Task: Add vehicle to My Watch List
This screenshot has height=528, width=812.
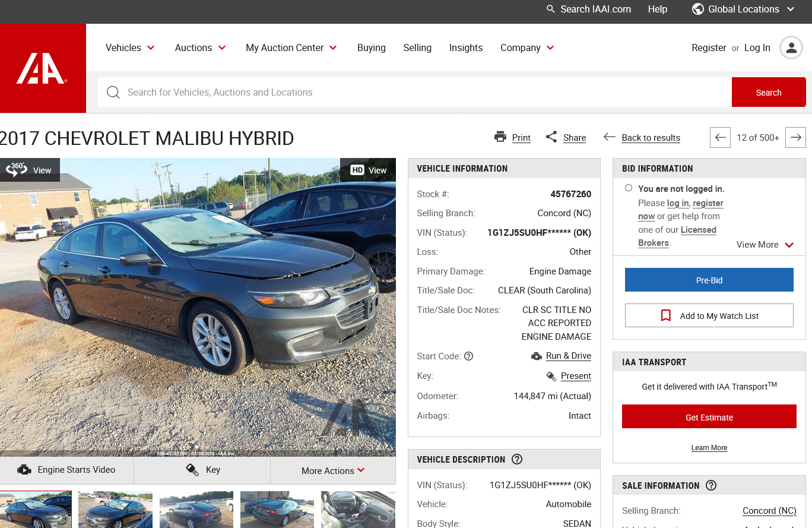Action: [x=709, y=315]
